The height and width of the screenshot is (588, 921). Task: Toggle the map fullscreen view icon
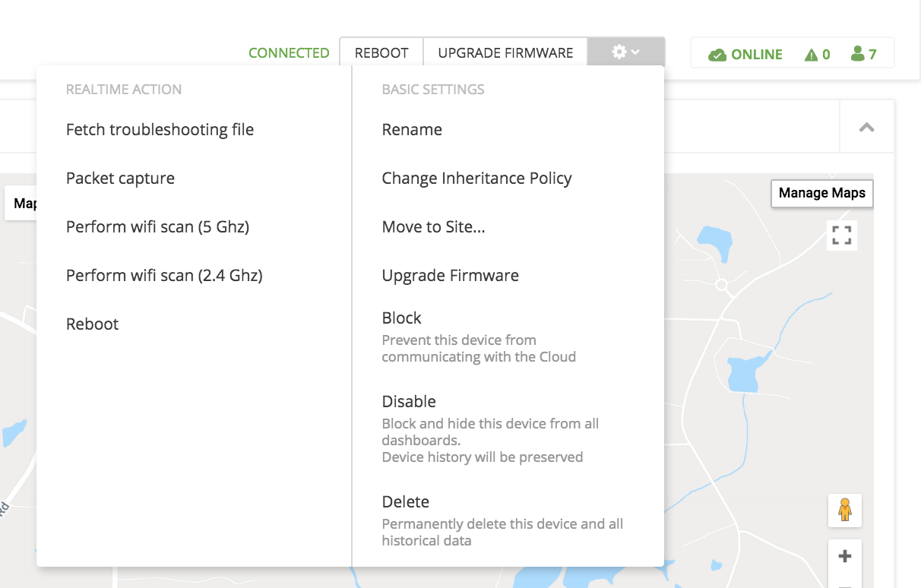[841, 236]
